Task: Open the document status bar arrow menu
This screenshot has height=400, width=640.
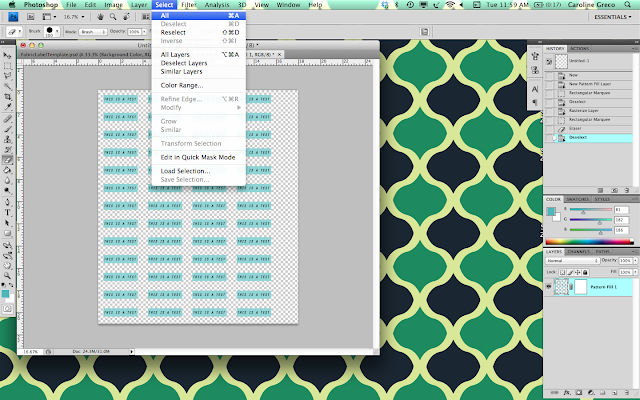Action: point(131,351)
